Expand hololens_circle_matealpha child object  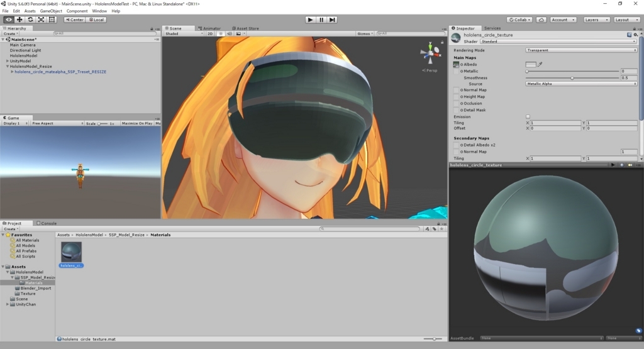(x=13, y=72)
